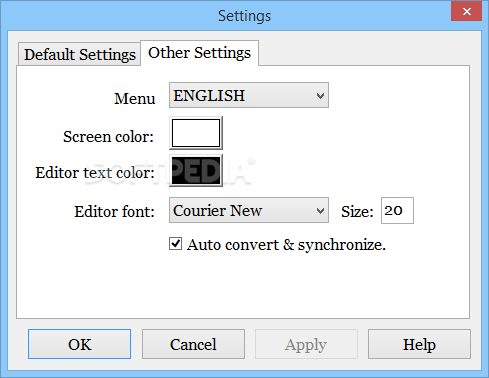Close the Settings window with the red X
Viewport: 489px width, 378px height.
[x=467, y=11]
